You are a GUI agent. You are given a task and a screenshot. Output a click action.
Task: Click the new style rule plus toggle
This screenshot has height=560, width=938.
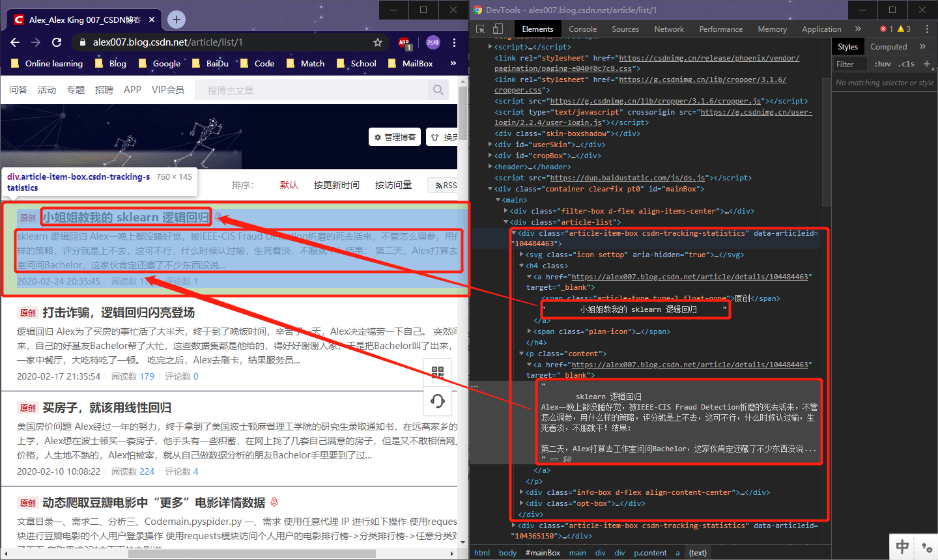click(928, 63)
